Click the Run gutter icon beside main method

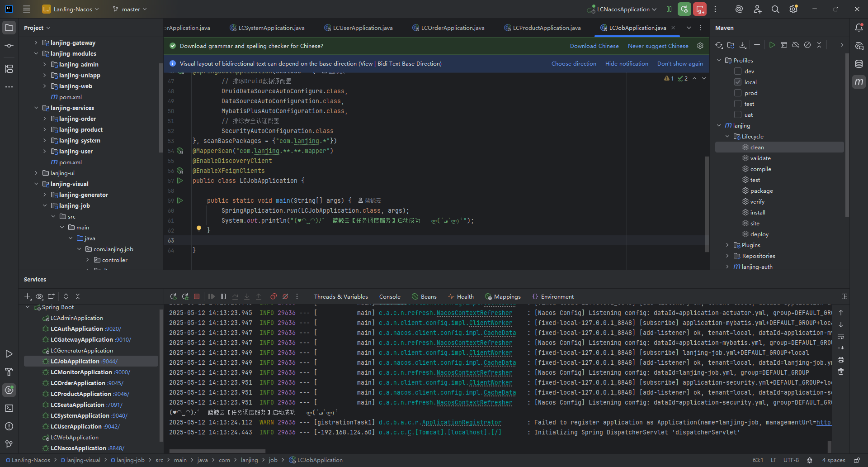(x=180, y=200)
